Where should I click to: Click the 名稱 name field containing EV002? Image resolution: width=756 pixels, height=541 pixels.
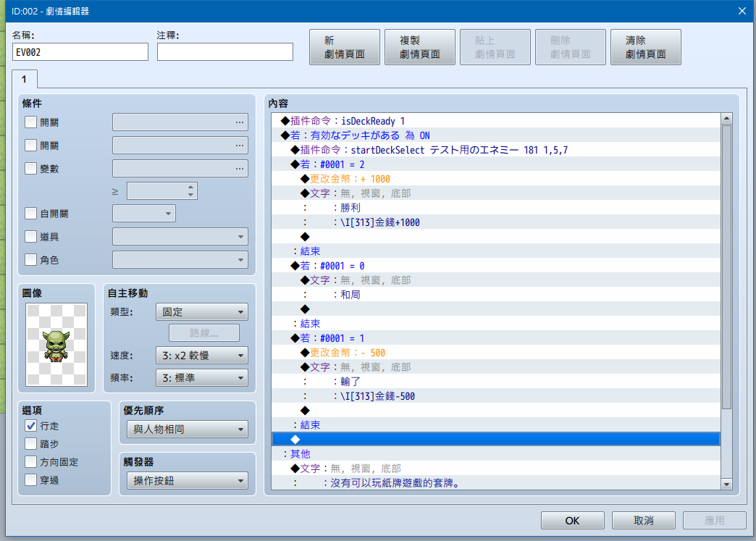(x=80, y=52)
